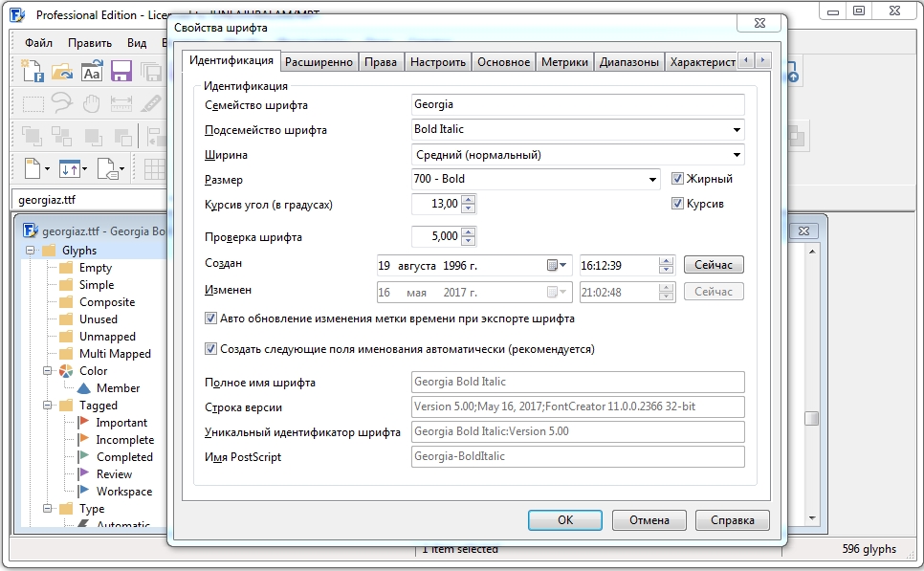
Task: Click the grayed Save All icon
Action: tap(151, 72)
